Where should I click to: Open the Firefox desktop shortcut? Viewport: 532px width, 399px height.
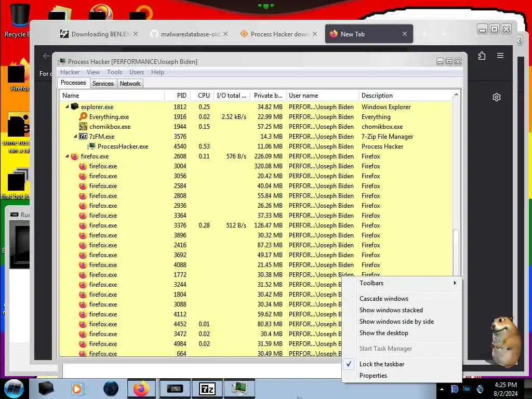[19, 75]
